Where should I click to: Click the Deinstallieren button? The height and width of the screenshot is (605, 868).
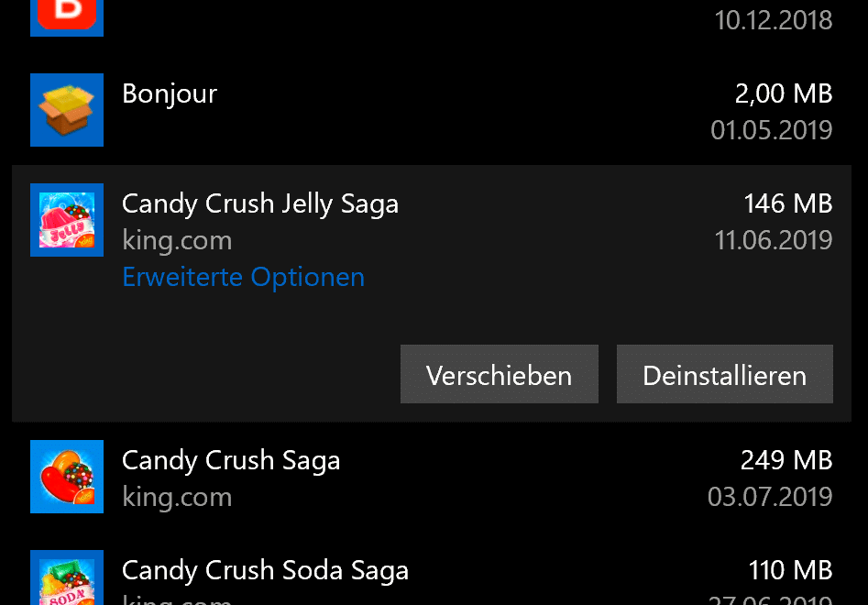[725, 374]
